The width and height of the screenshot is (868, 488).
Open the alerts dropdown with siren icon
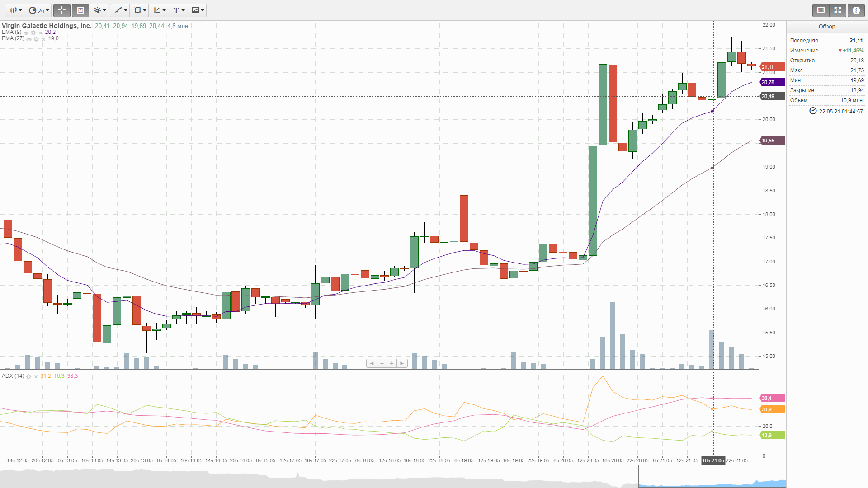(99, 10)
